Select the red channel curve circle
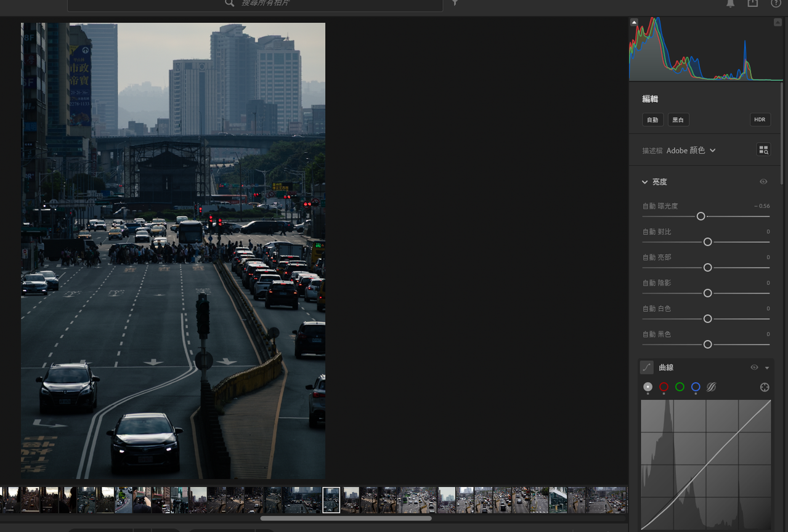 [x=664, y=387]
